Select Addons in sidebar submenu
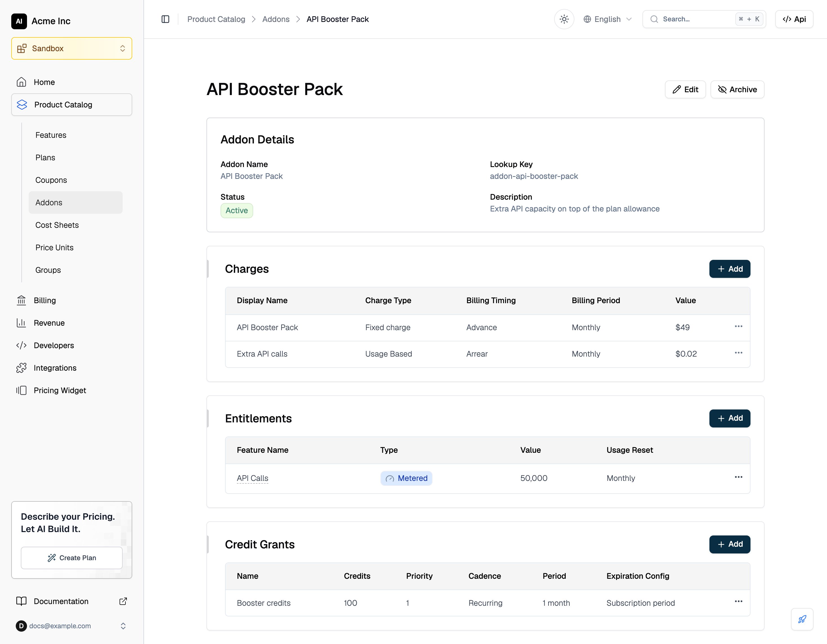 point(75,202)
